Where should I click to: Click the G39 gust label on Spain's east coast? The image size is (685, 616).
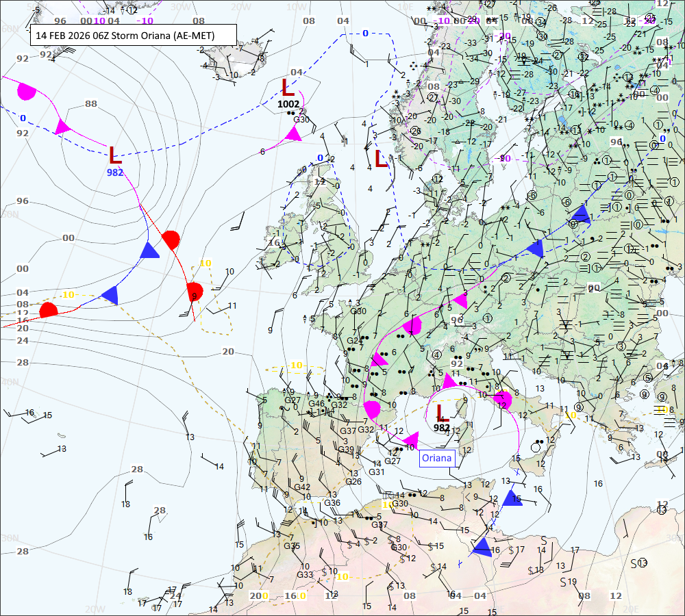click(345, 450)
